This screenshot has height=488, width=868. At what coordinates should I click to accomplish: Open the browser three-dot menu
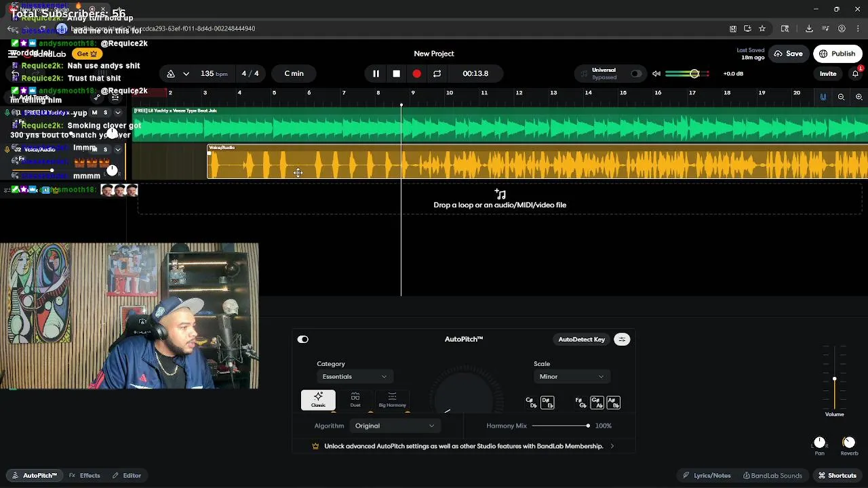tap(858, 28)
